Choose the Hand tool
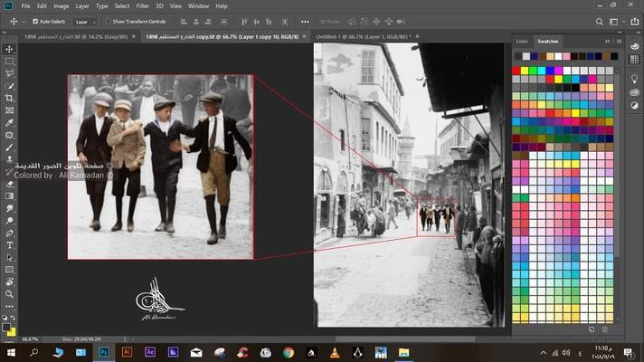644x362 pixels. [10, 281]
